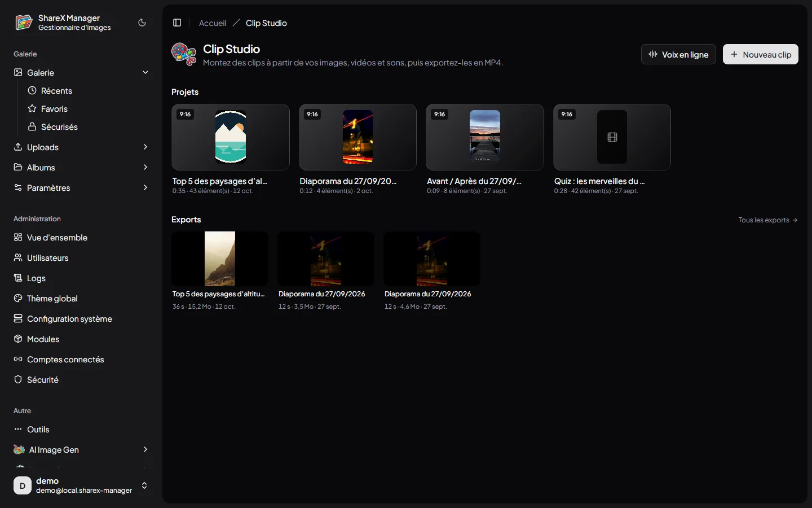Click the Modules box icon
Screen dimensions: 812x508
point(18,339)
